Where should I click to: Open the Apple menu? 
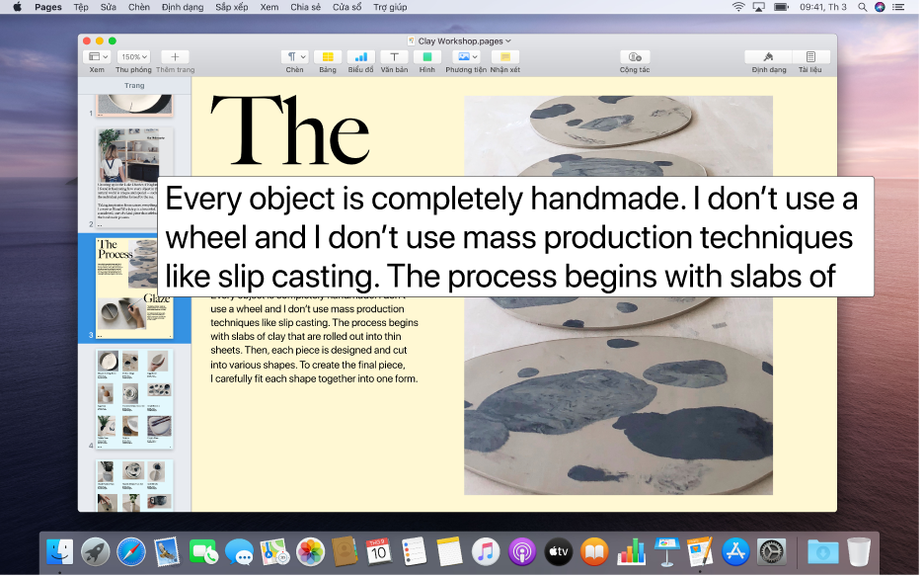click(x=17, y=7)
